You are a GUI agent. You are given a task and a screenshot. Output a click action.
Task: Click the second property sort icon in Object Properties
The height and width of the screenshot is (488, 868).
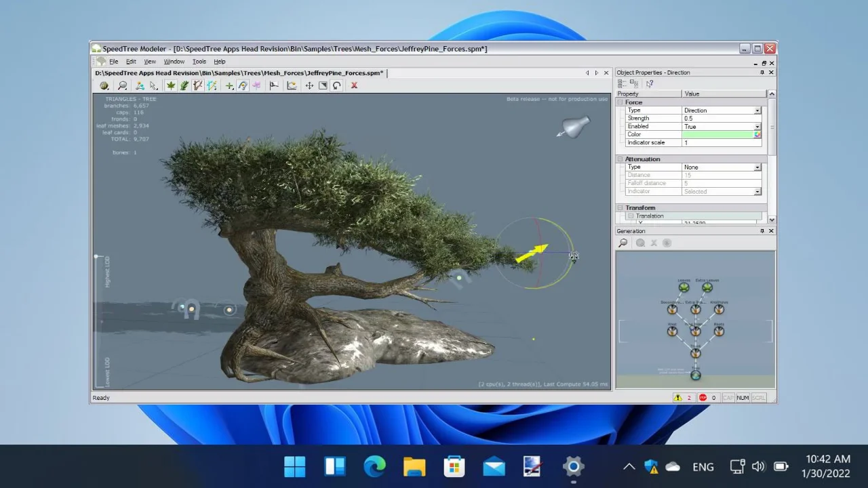click(x=634, y=83)
